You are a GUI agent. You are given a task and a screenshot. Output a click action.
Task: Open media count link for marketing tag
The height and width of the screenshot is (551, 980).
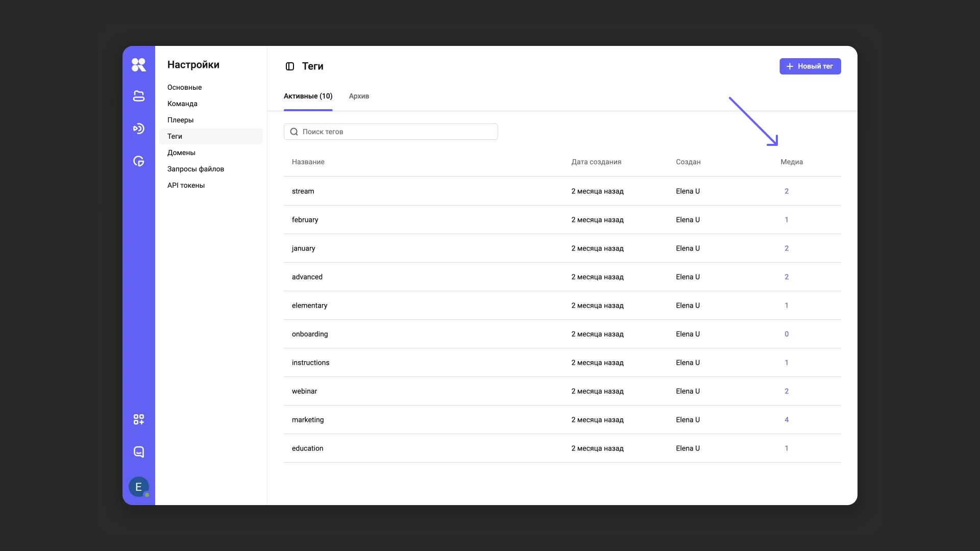(787, 420)
